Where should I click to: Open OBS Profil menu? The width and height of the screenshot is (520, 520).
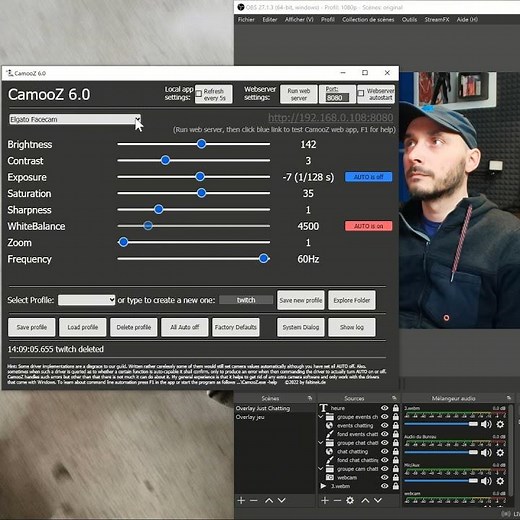coord(328,19)
